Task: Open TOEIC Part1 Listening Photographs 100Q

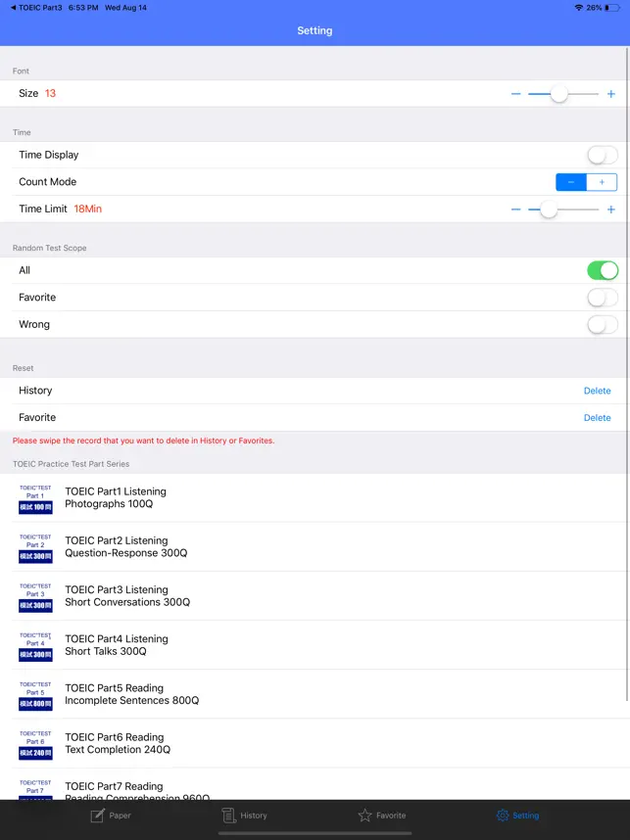Action: 315,497
